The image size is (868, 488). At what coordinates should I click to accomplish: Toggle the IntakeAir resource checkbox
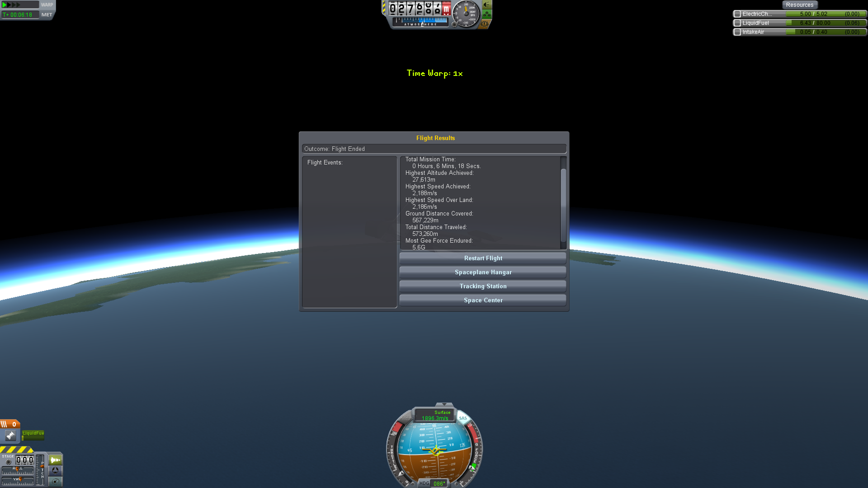[x=737, y=32]
